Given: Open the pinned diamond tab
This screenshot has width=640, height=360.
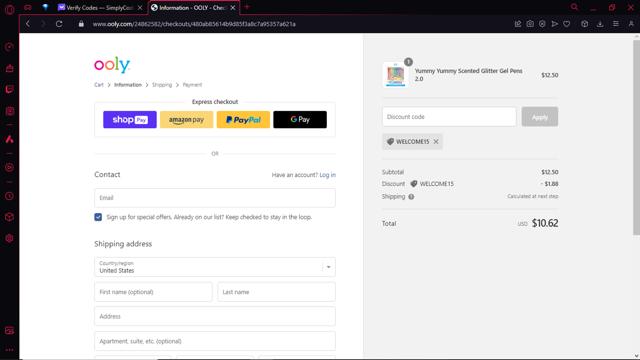Looking at the screenshot, I should coord(45,7).
